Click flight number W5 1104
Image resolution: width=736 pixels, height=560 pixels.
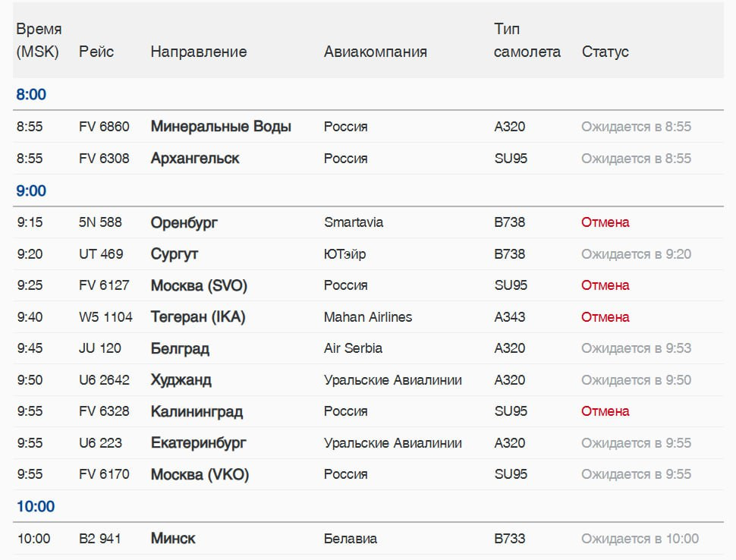(x=105, y=317)
